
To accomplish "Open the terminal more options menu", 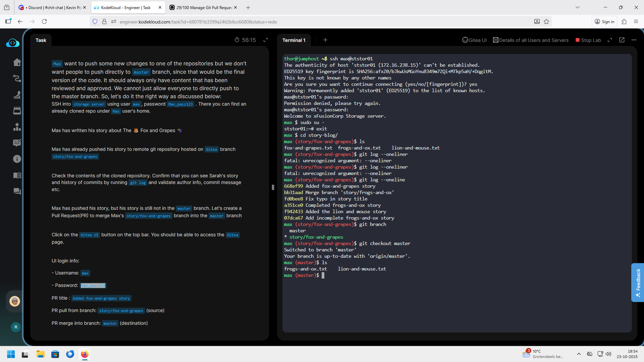I will [634, 40].
